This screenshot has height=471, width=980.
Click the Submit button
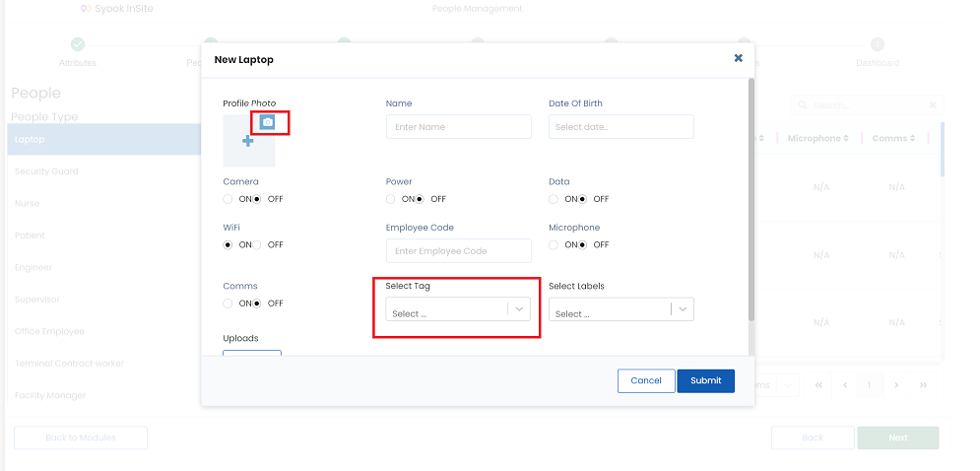click(x=705, y=381)
